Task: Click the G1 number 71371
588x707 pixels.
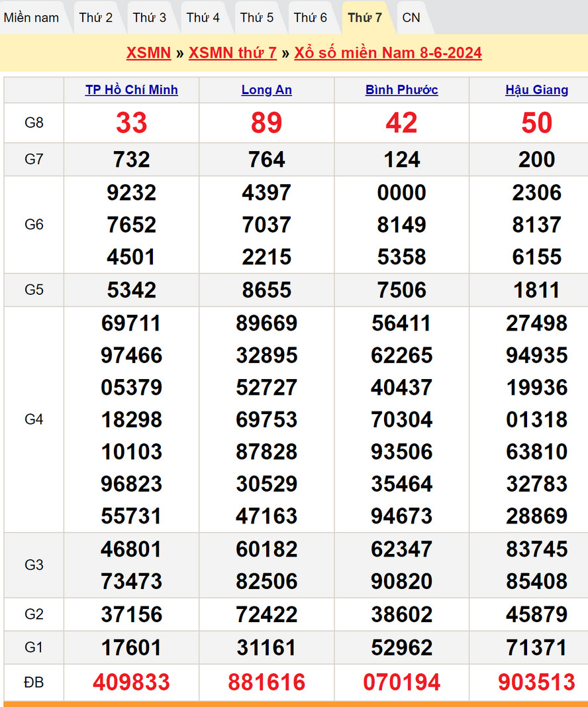Action: coord(536,647)
